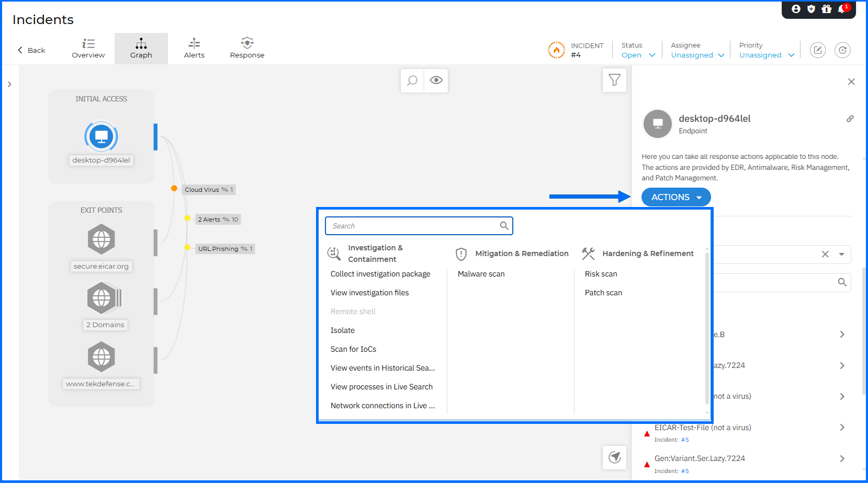Toggle the eye visibility icon above graph
This screenshot has width=868, height=484.
point(436,80)
